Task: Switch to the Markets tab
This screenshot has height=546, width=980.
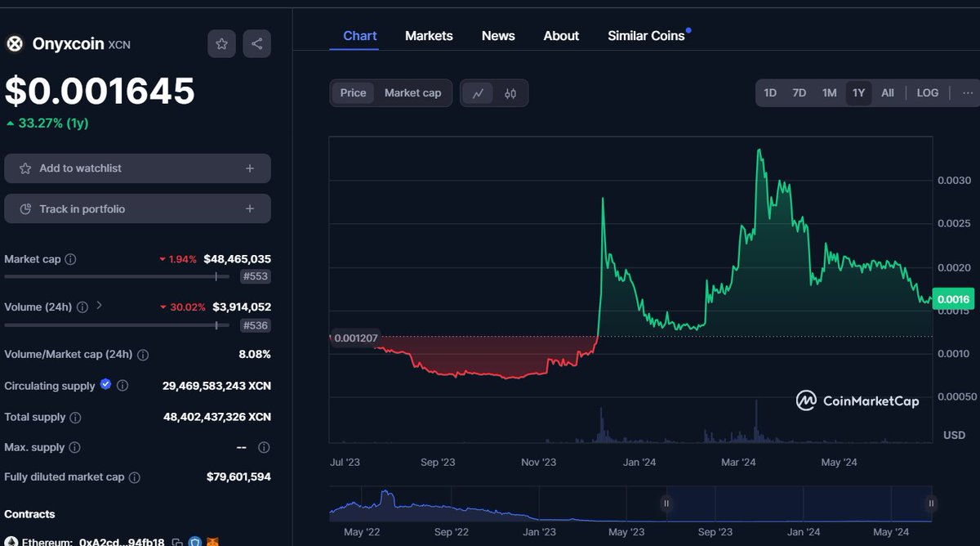Action: click(429, 35)
